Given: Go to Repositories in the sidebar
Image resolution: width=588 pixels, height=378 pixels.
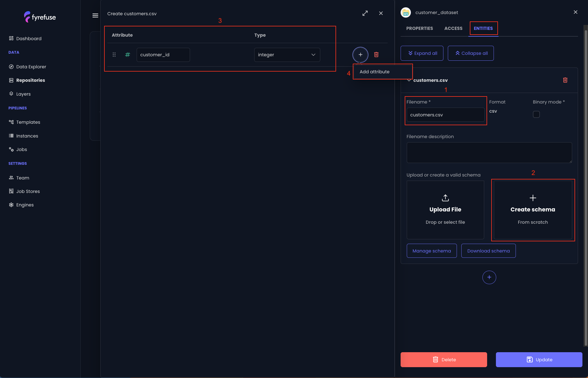Looking at the screenshot, I should (x=30, y=80).
